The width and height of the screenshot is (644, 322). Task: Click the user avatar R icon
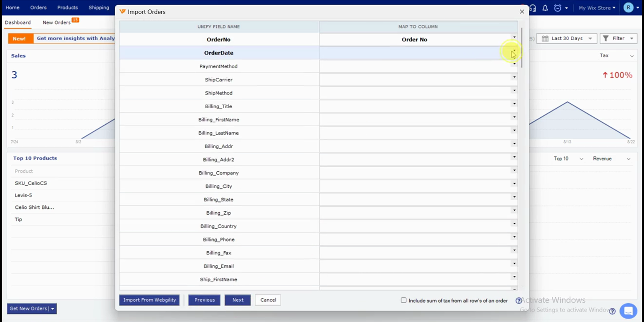point(628,7)
